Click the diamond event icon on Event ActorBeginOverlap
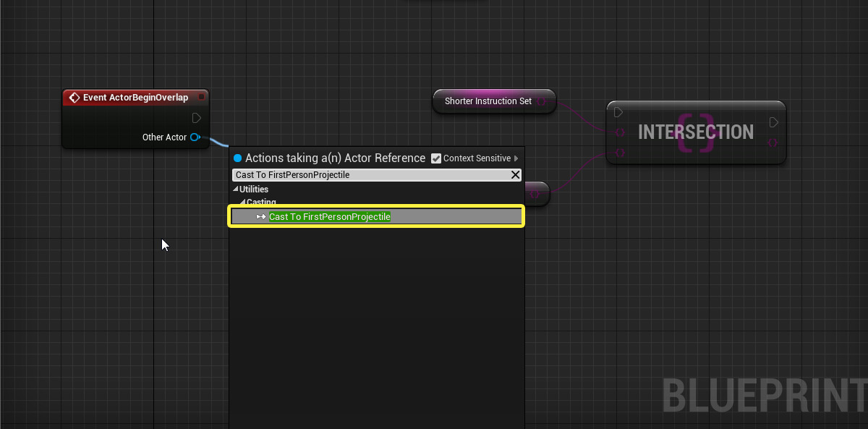This screenshot has width=868, height=429. [x=75, y=97]
